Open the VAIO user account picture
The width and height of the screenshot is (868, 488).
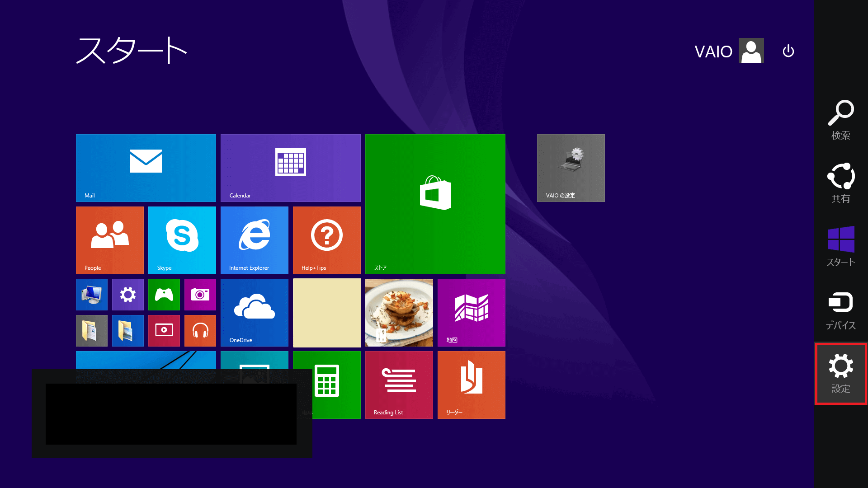tap(751, 51)
